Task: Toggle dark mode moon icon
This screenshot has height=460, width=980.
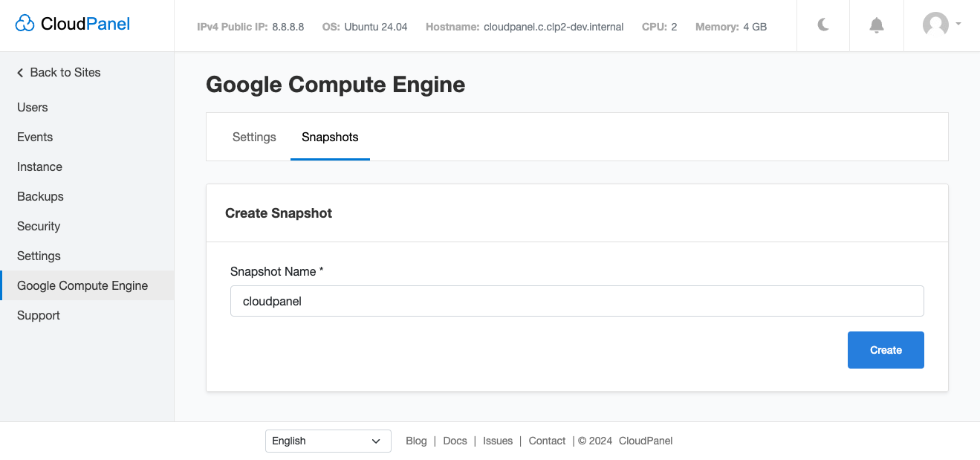Action: coord(823,25)
